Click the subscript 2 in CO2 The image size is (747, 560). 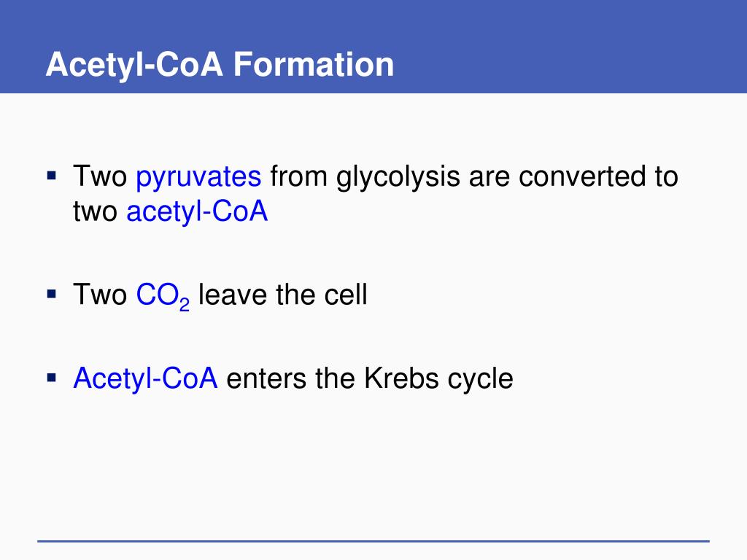(185, 305)
